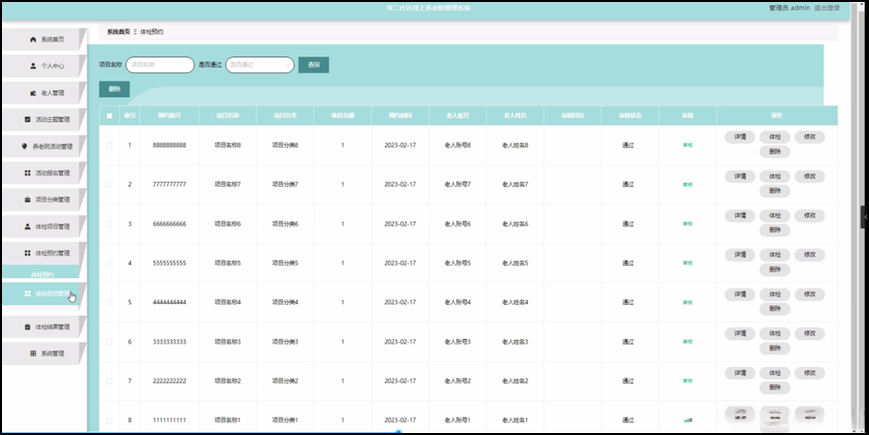Click 删除 in row 8888888888
This screenshot has height=435, width=869.
click(x=775, y=152)
